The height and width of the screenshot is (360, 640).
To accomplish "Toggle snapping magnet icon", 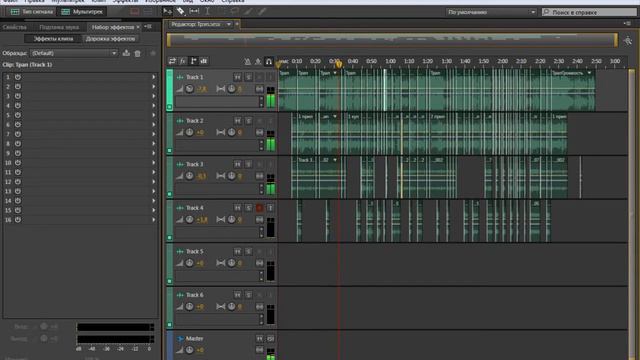I will tap(269, 62).
